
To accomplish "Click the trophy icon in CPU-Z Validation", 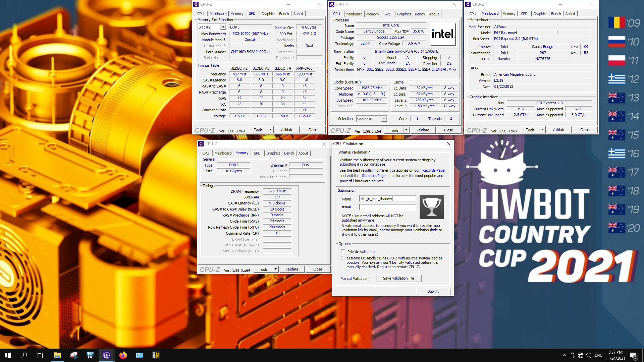I will [432, 207].
